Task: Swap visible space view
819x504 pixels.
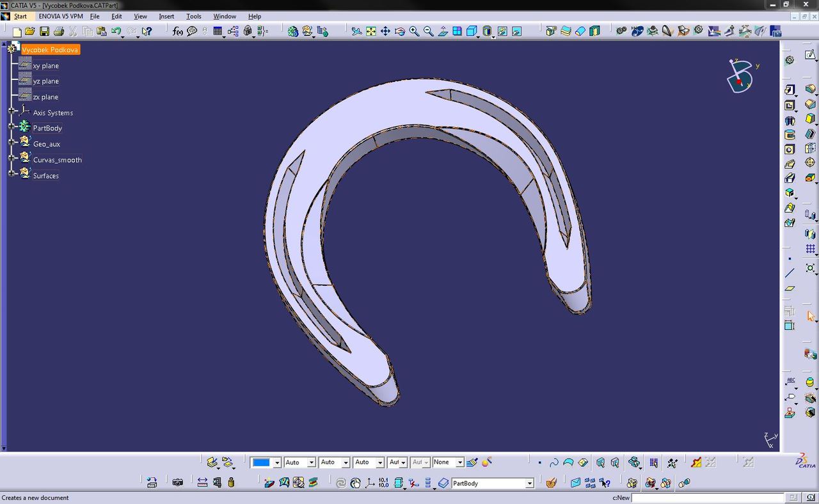Action: coord(516,31)
